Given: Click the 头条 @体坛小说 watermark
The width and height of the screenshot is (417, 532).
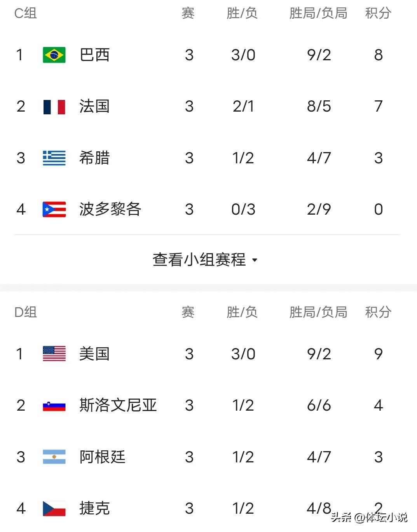Looking at the screenshot, I should [369, 517].
